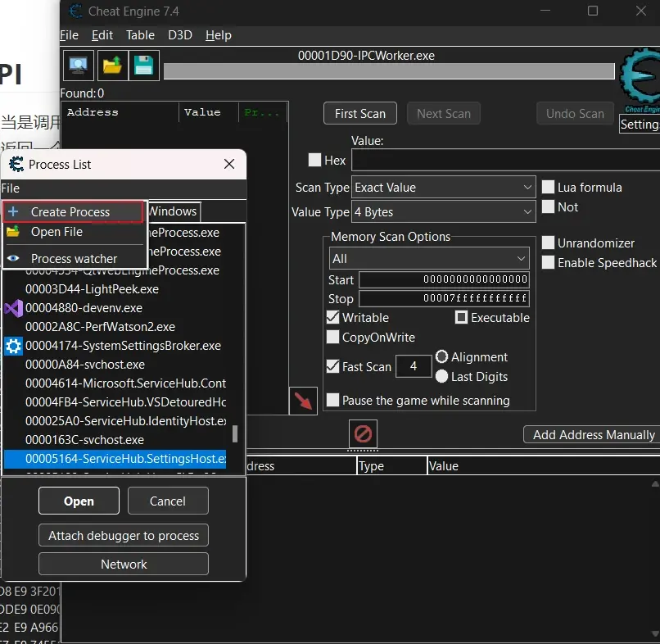Select 00000A84-svchost.exe process
660x644 pixels.
[115, 365]
